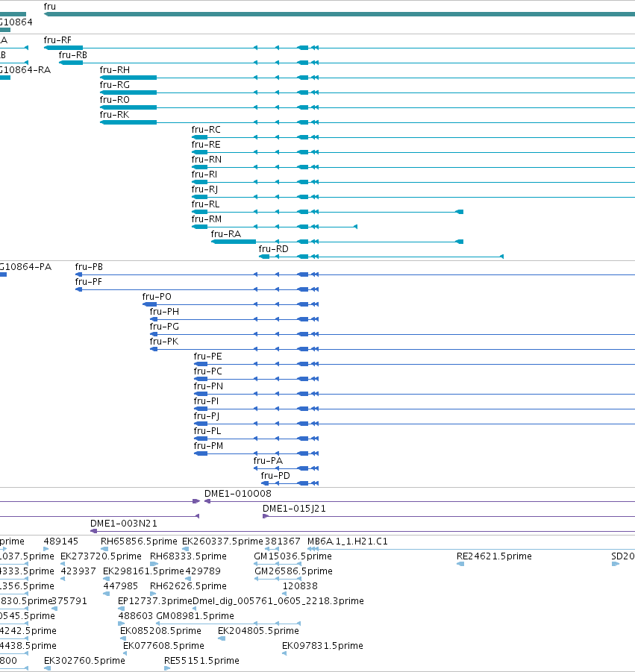Click the fru-PD protein label
Screen dimensions: 635x672
[275, 476]
